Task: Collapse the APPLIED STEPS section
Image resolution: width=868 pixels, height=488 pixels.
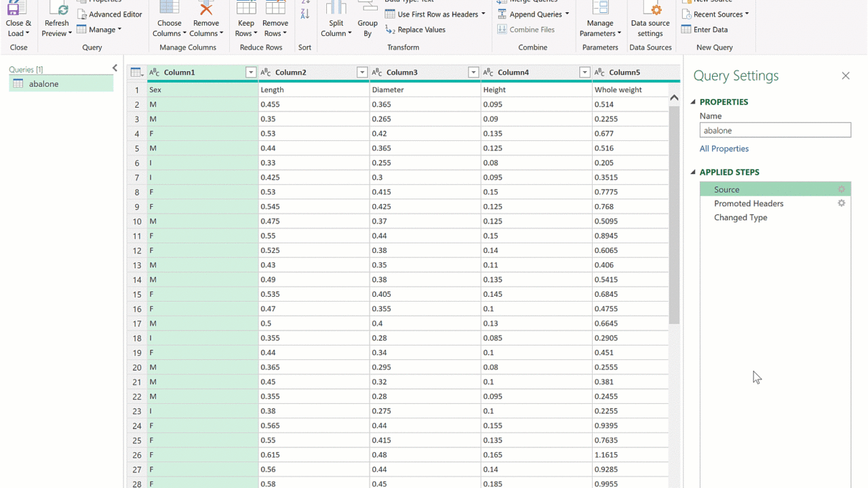Action: tap(694, 172)
